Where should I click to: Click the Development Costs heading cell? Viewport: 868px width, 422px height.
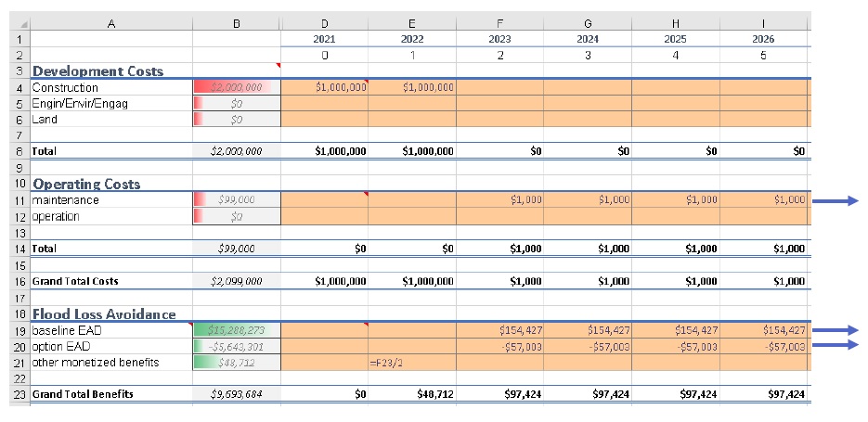(111, 70)
